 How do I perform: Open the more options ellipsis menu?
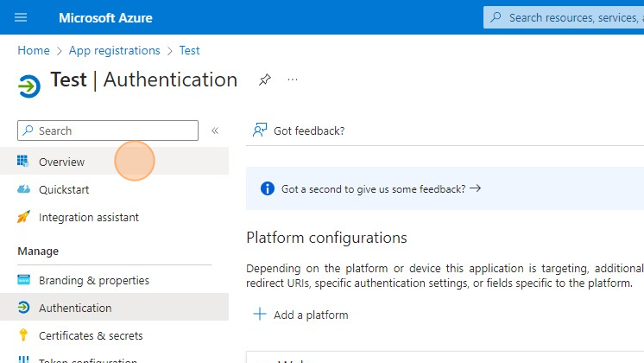pyautogui.click(x=293, y=80)
